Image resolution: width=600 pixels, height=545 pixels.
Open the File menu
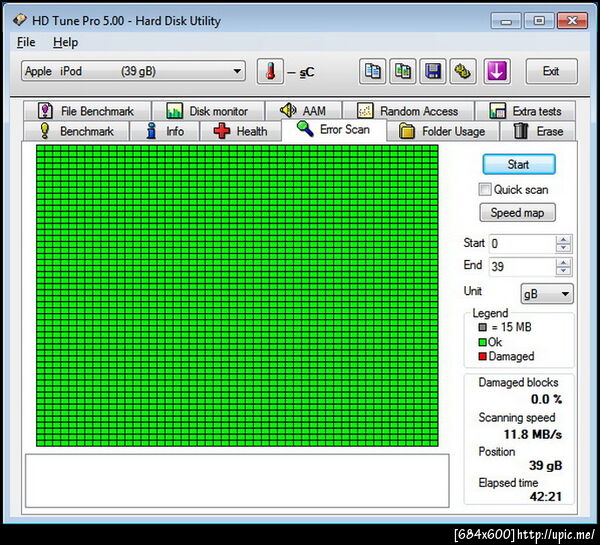pyautogui.click(x=26, y=42)
